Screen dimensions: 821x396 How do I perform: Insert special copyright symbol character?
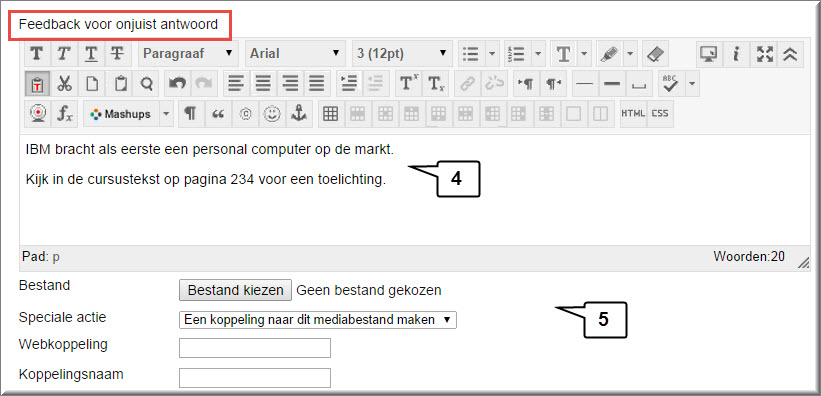[x=245, y=114]
